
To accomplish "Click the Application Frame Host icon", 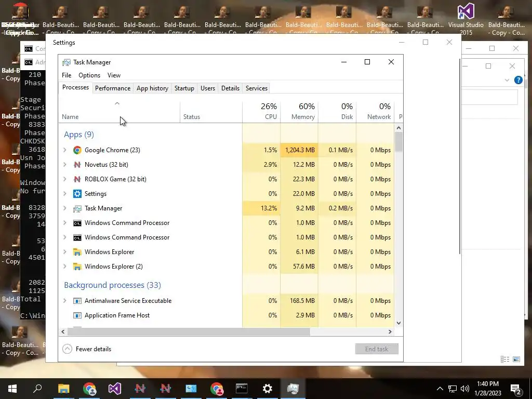I will [x=77, y=315].
